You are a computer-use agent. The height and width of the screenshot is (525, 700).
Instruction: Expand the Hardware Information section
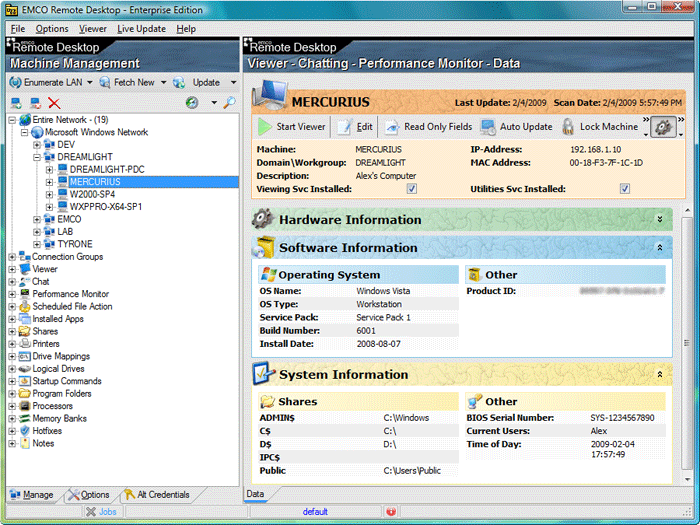pos(660,219)
